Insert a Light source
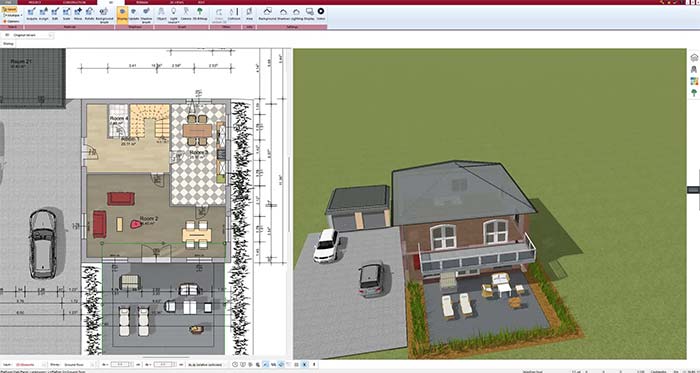The image size is (700, 373). tap(174, 14)
